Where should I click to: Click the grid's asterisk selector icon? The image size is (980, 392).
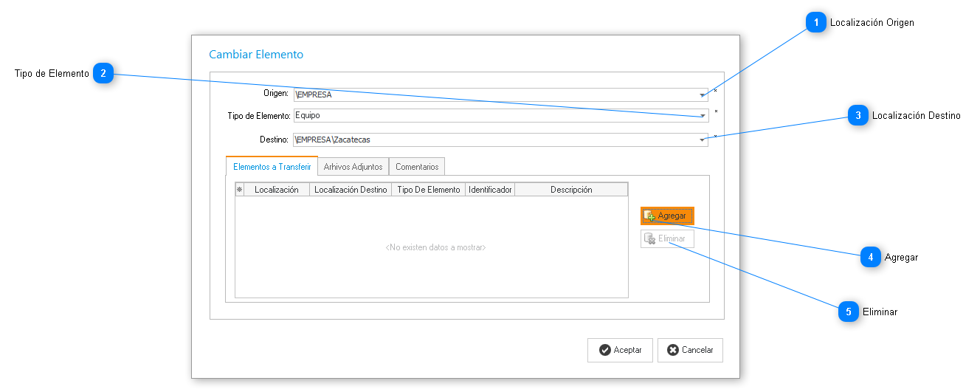(x=239, y=190)
